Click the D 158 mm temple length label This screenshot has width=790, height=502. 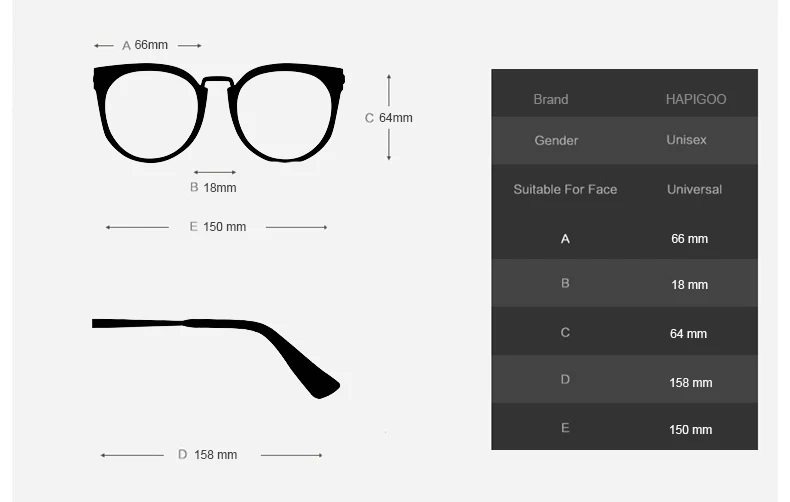pos(208,455)
